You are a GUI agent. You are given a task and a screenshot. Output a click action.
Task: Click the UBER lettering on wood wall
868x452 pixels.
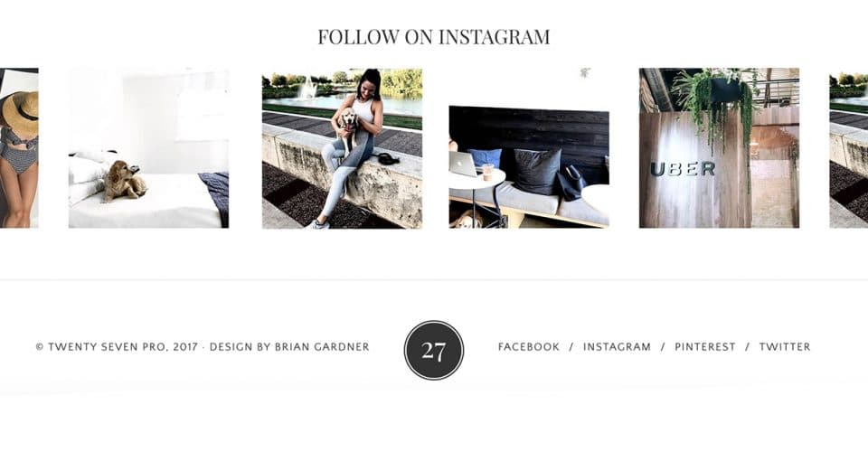(x=683, y=169)
